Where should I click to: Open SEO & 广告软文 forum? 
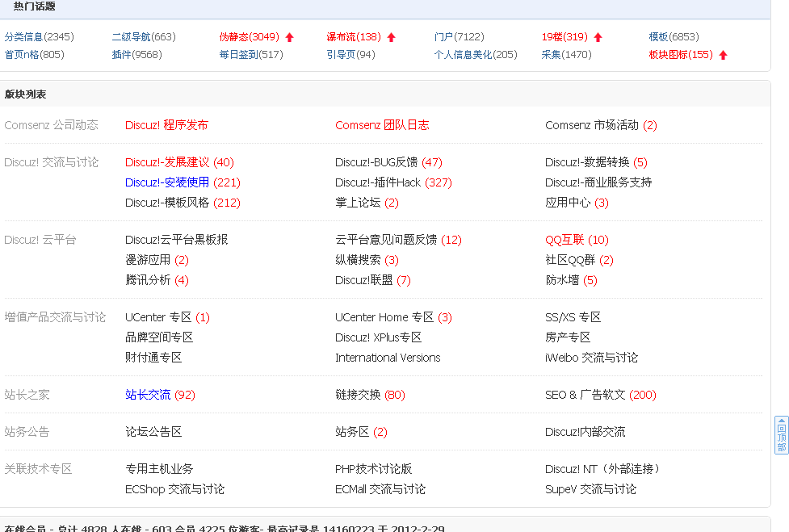click(x=585, y=394)
